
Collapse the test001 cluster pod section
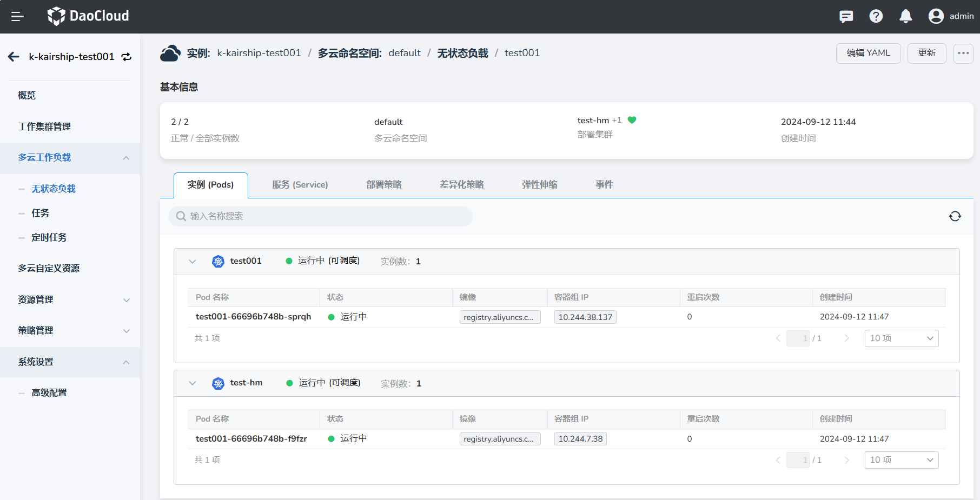pos(193,262)
